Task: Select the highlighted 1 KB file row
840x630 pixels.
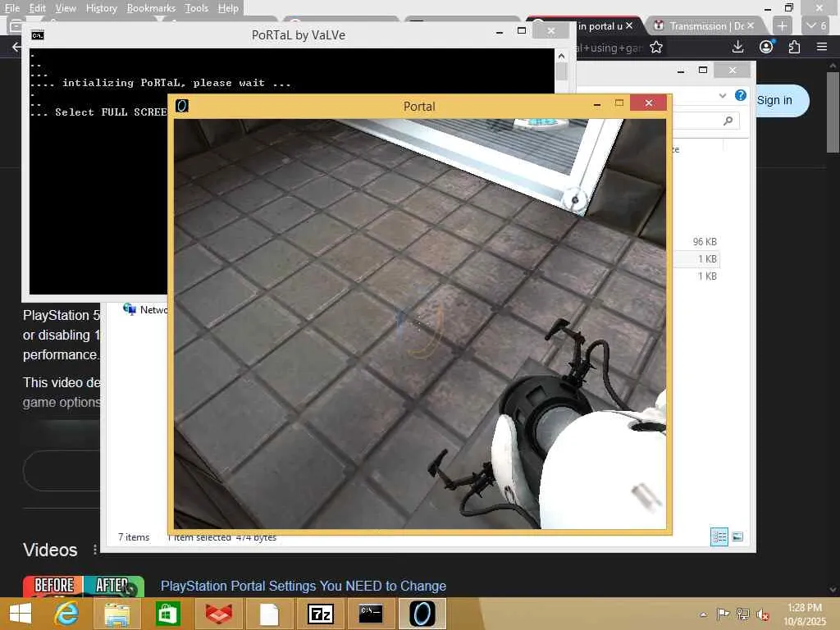Action: pyautogui.click(x=696, y=258)
